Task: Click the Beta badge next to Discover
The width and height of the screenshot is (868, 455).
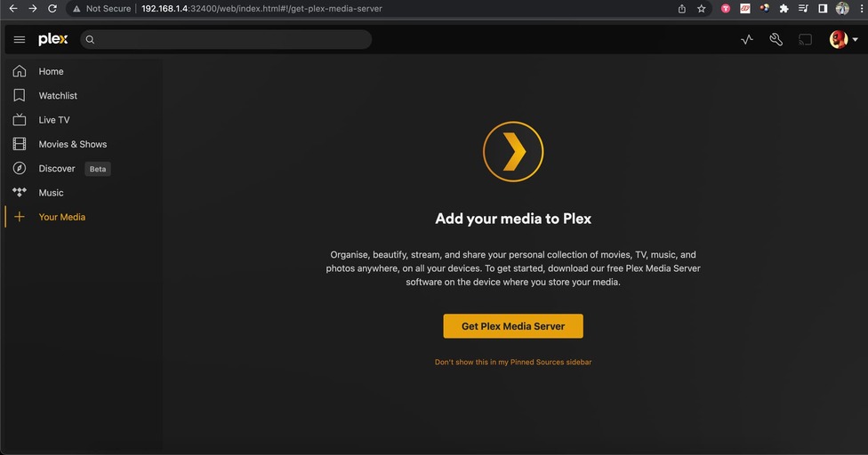Action: click(x=98, y=169)
